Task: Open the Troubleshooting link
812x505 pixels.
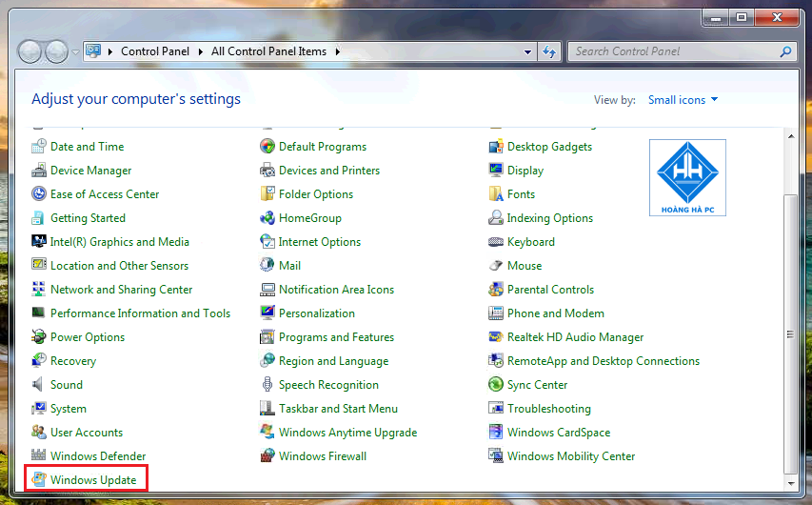Action: (x=549, y=409)
